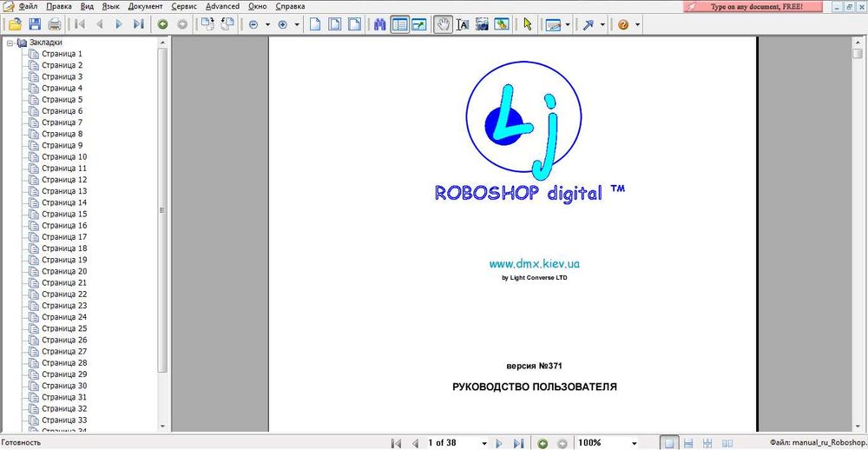Collapse the Закладки tree root

click(x=10, y=43)
